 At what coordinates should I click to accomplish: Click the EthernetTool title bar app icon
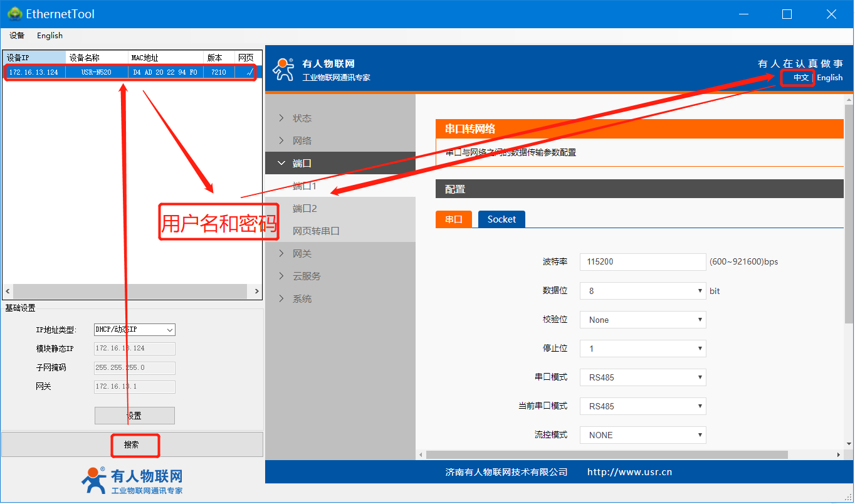(x=14, y=14)
